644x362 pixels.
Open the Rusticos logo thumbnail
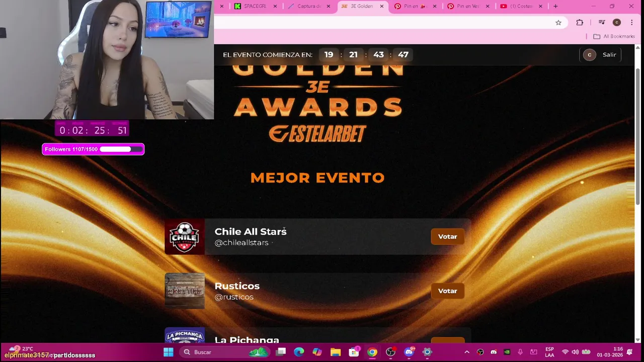(185, 291)
